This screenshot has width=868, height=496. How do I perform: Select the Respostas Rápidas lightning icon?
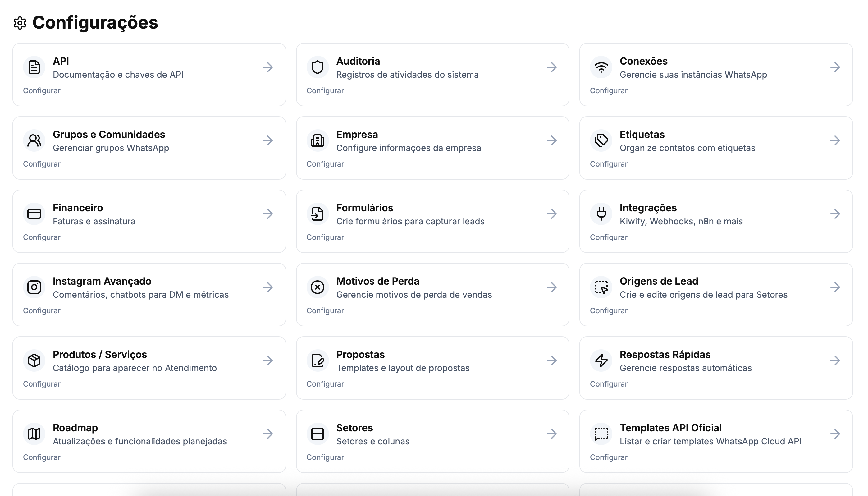(601, 360)
